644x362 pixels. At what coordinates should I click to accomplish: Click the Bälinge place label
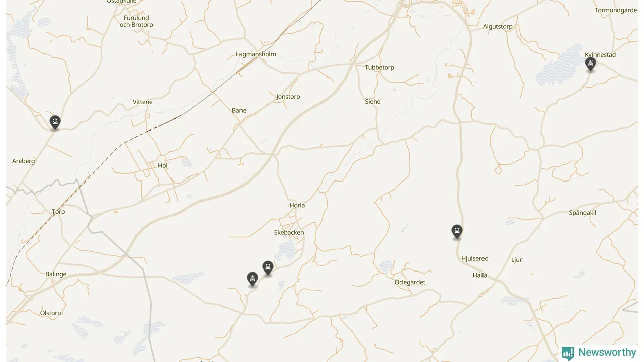[x=56, y=274]
